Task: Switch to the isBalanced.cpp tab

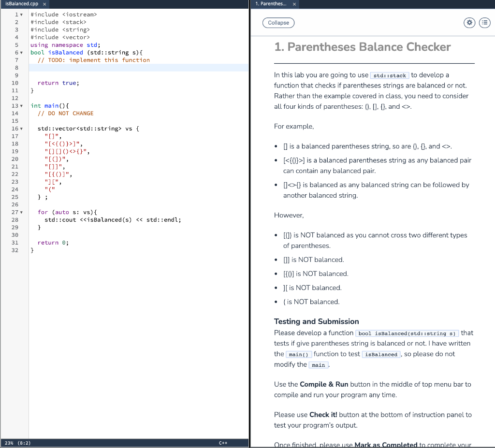Action: [x=22, y=4]
